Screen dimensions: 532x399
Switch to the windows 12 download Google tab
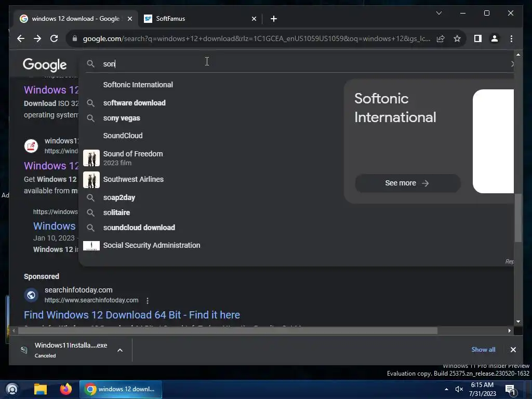pos(76,19)
